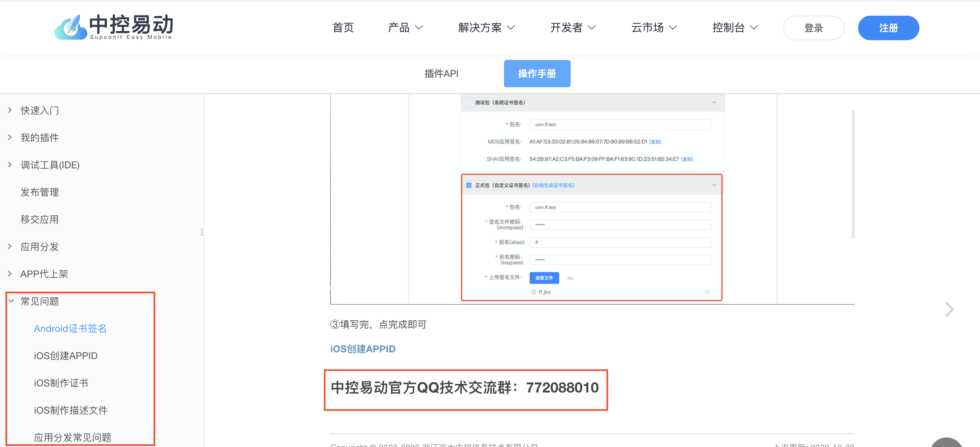Click the blue 注册 button
This screenshot has width=980, height=447.
click(888, 28)
